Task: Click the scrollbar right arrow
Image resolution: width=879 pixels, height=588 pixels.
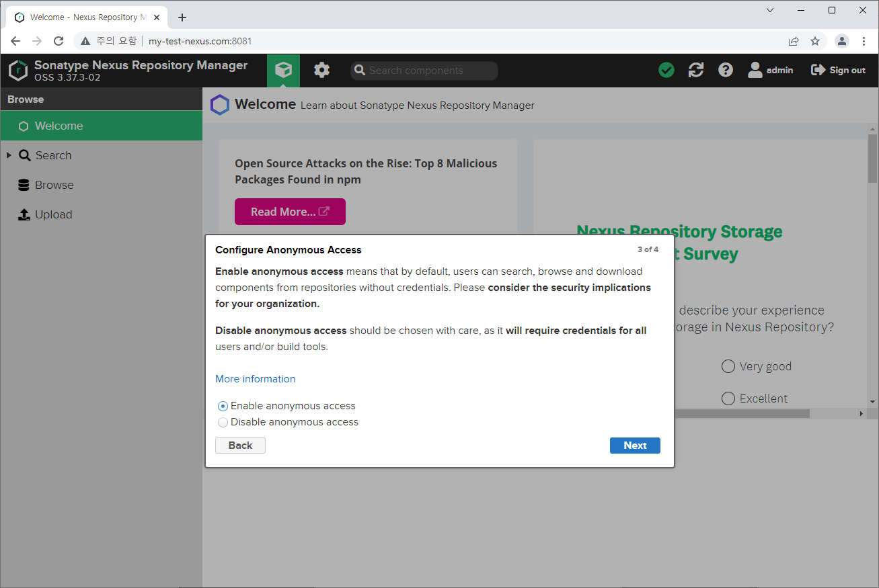Action: 862,414
